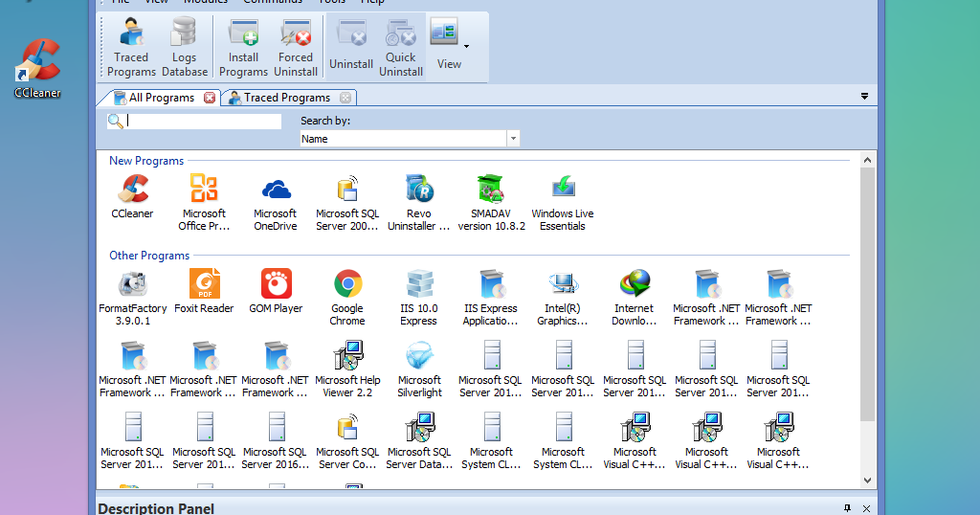Pin the Description Panel

pyautogui.click(x=848, y=508)
